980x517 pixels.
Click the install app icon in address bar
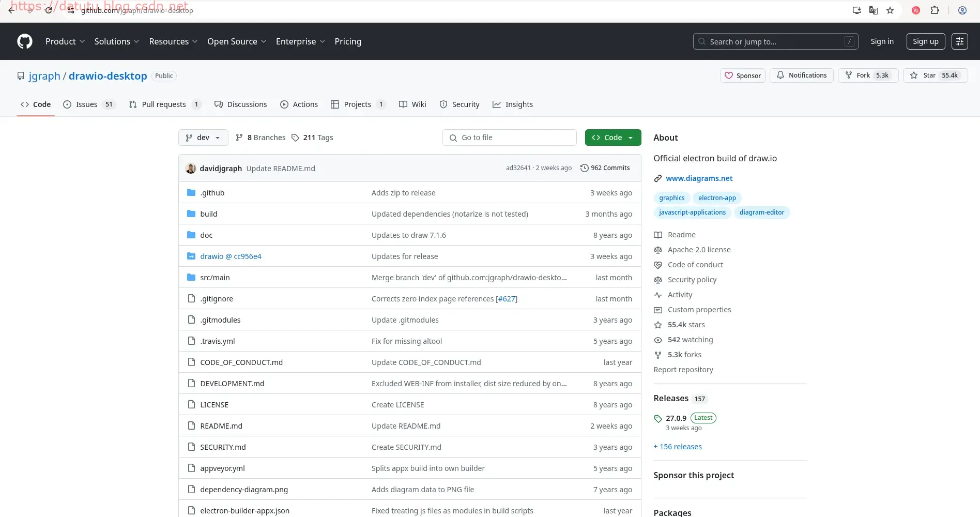(856, 10)
